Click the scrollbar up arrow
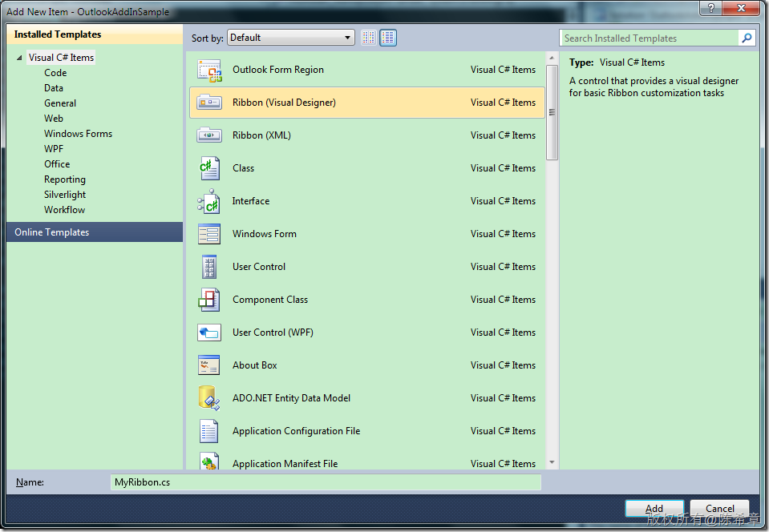769x532 pixels. coord(552,58)
